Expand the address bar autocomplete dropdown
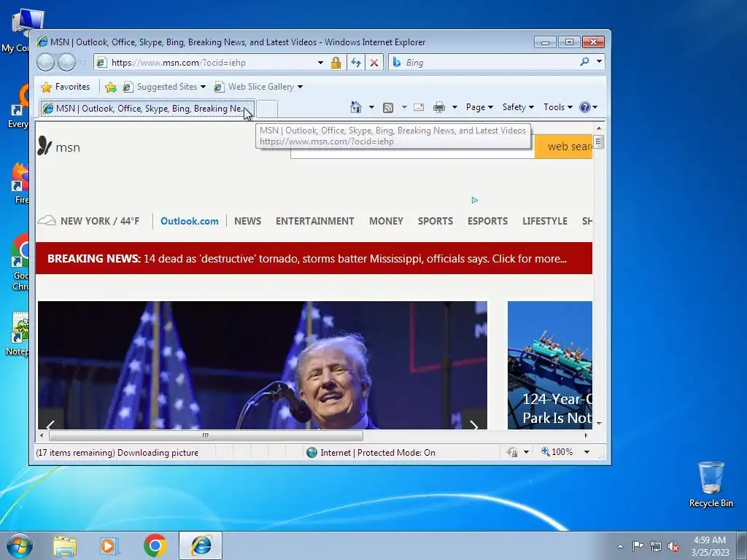747x560 pixels. coord(321,63)
